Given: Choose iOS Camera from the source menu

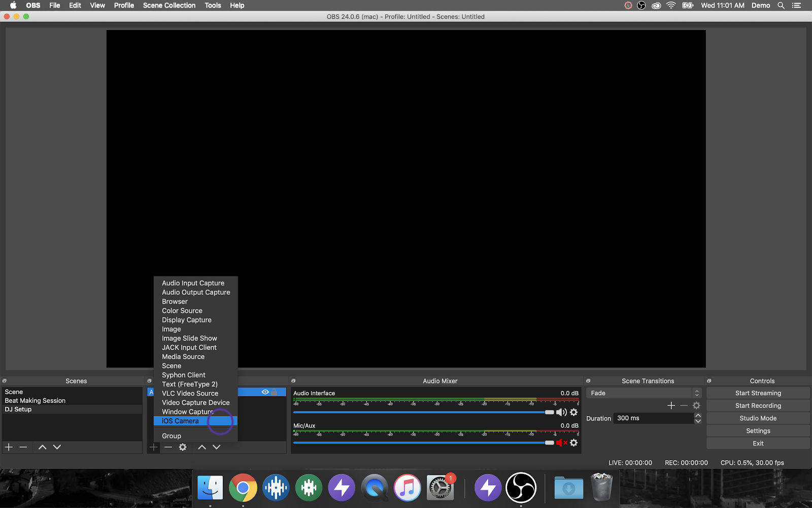Looking at the screenshot, I should point(195,421).
